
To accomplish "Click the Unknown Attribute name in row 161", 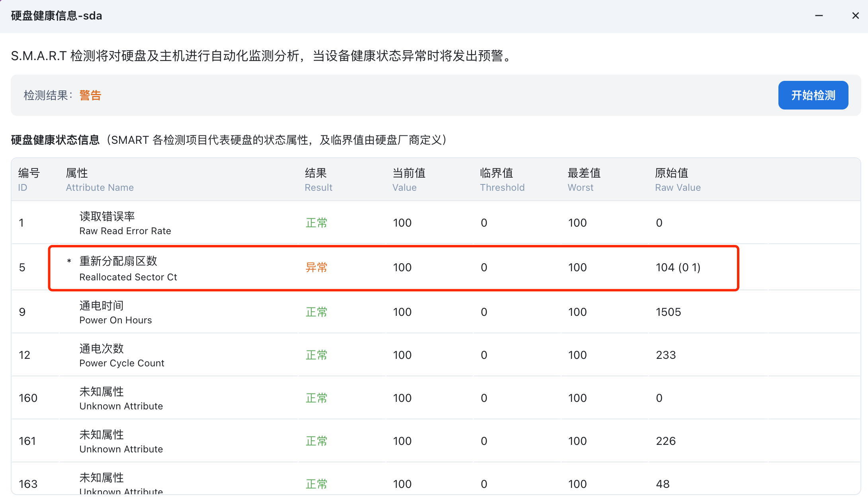I will pos(121,441).
